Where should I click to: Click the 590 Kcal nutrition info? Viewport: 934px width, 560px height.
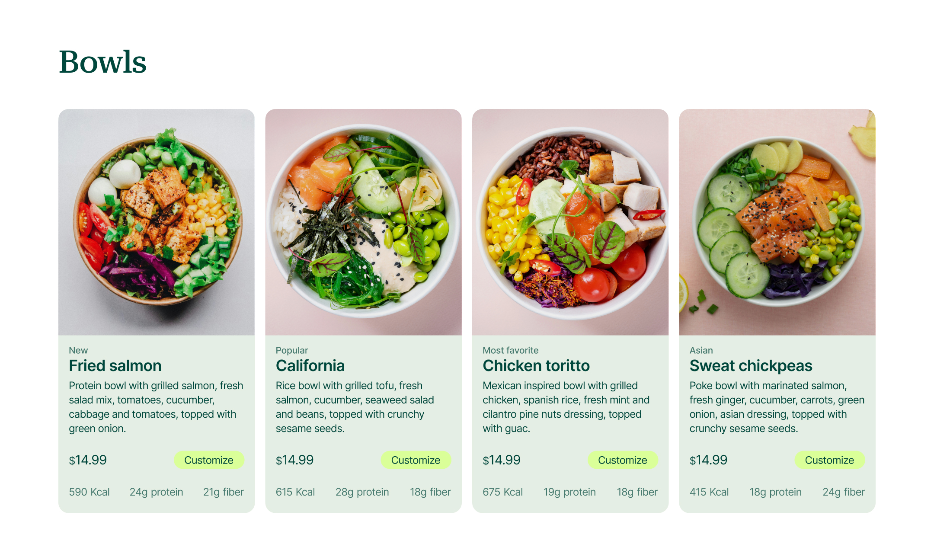click(x=89, y=492)
